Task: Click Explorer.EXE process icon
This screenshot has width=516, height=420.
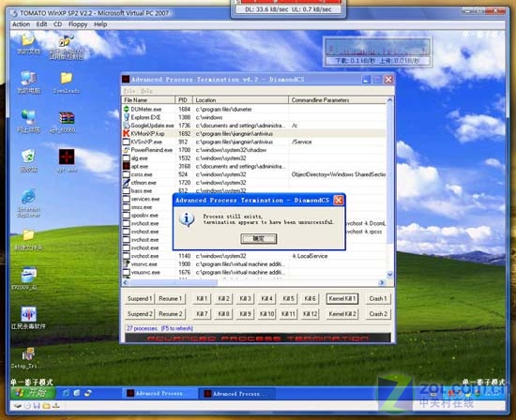Action: 127,117
